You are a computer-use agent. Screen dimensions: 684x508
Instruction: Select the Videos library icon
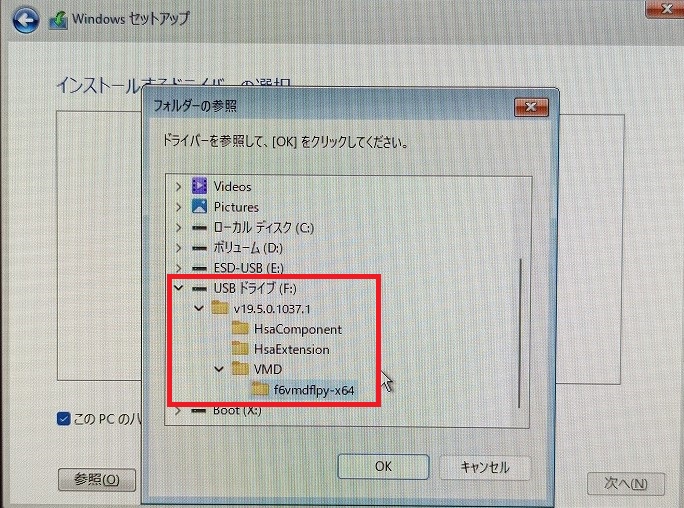[x=199, y=186]
